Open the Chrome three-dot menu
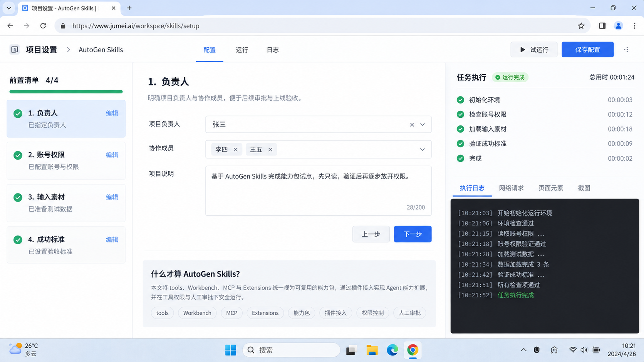This screenshot has width=644, height=362. point(634,26)
